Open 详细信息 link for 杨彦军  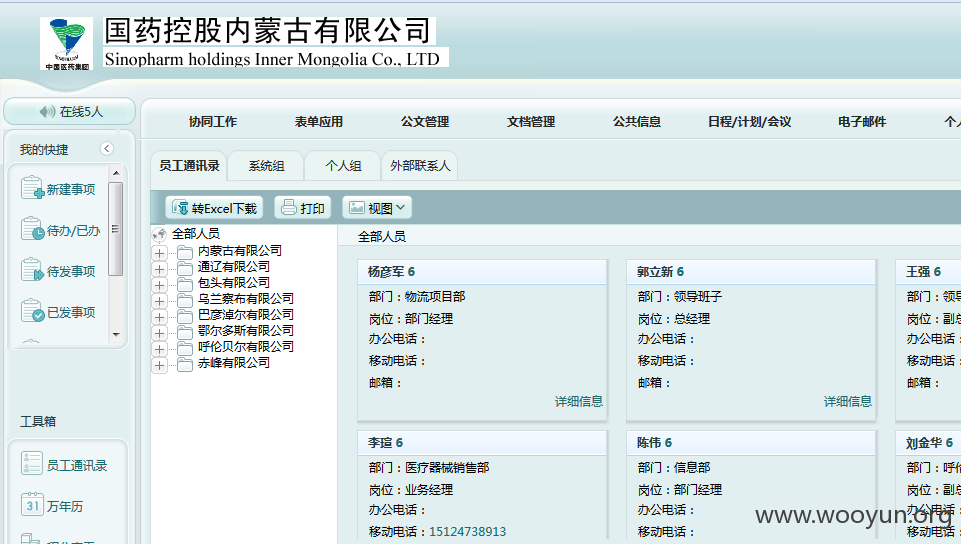[x=579, y=401]
